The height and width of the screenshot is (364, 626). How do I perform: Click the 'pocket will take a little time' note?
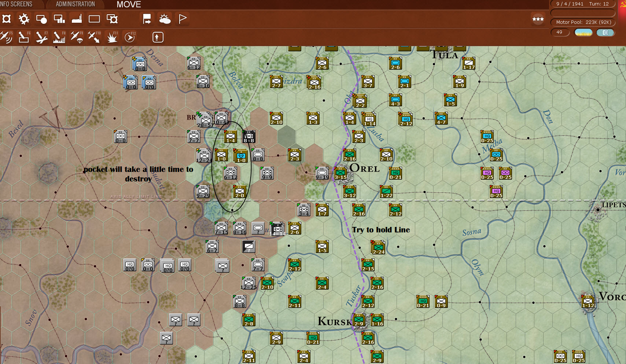(x=138, y=174)
